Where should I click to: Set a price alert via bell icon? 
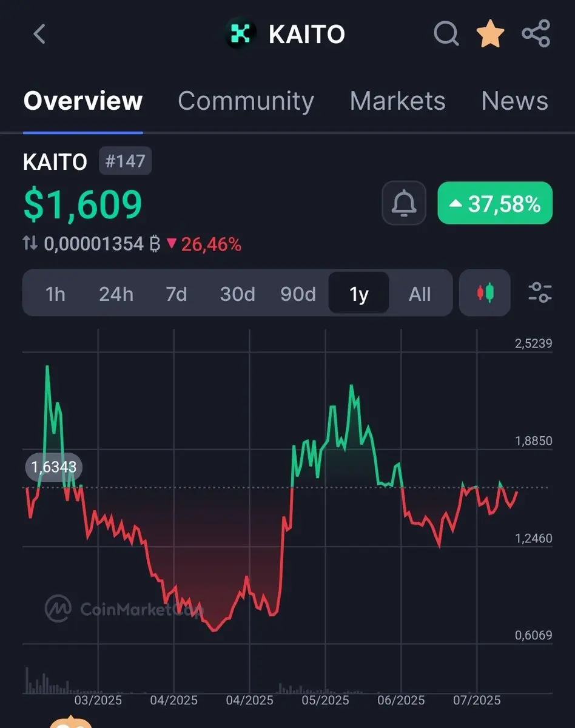pos(403,203)
